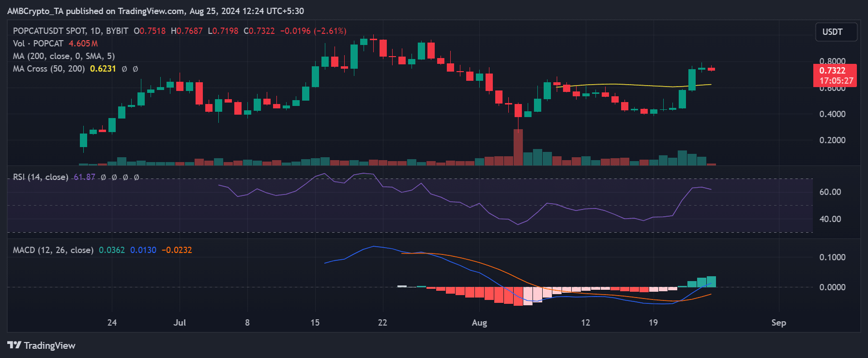This screenshot has width=868, height=358.
Task: Click the 12 date label on time axis
Action: click(x=586, y=323)
